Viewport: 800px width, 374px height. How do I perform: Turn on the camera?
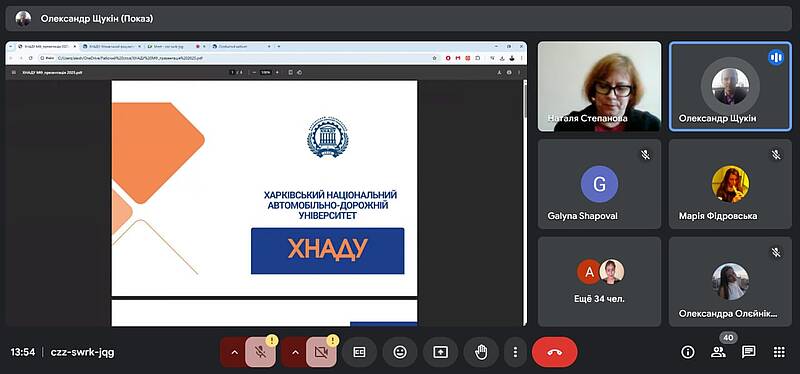(x=321, y=352)
